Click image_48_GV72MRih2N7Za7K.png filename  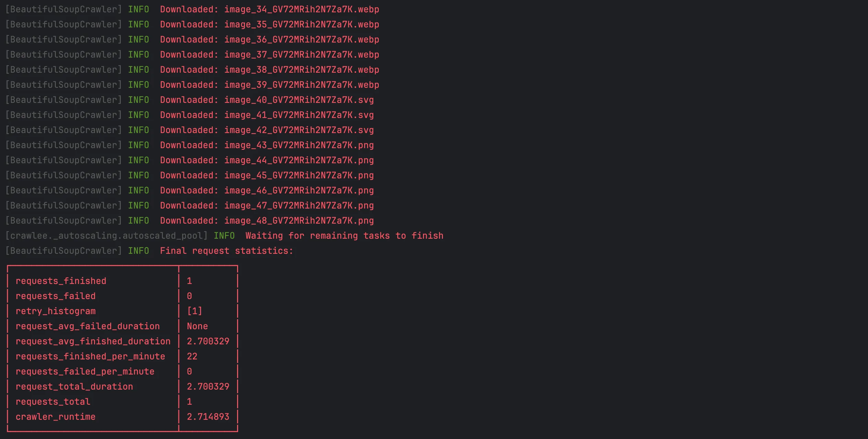299,221
